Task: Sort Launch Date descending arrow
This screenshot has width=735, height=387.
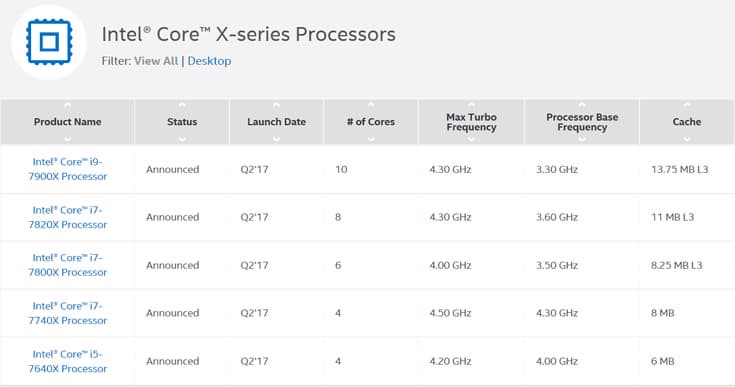Action: 276,139
